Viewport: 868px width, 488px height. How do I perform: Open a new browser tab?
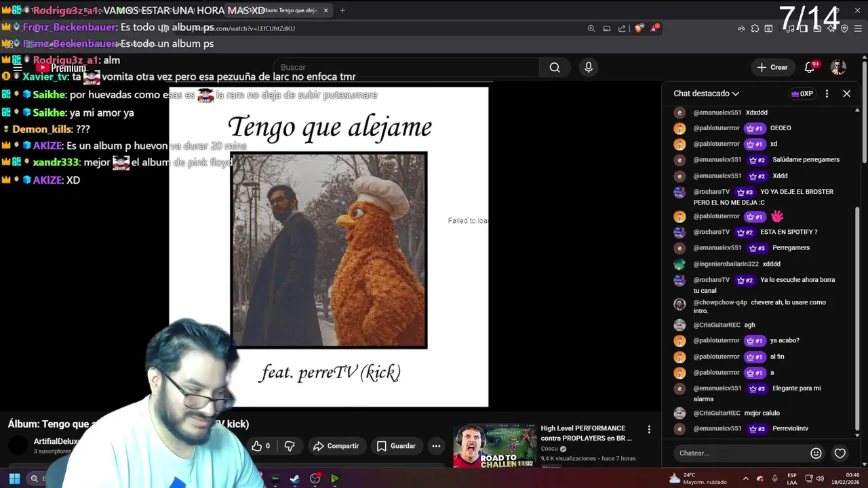tap(342, 10)
